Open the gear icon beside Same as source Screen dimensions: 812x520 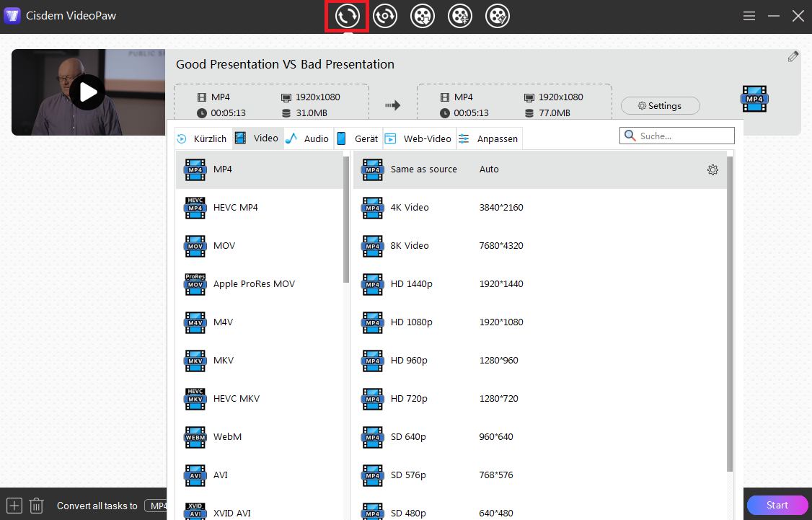coord(712,169)
